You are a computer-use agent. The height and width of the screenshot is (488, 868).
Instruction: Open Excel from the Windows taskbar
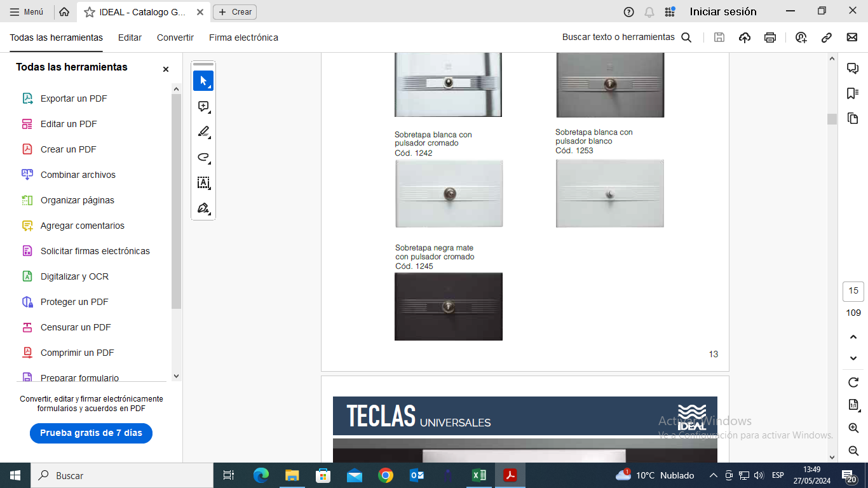478,475
